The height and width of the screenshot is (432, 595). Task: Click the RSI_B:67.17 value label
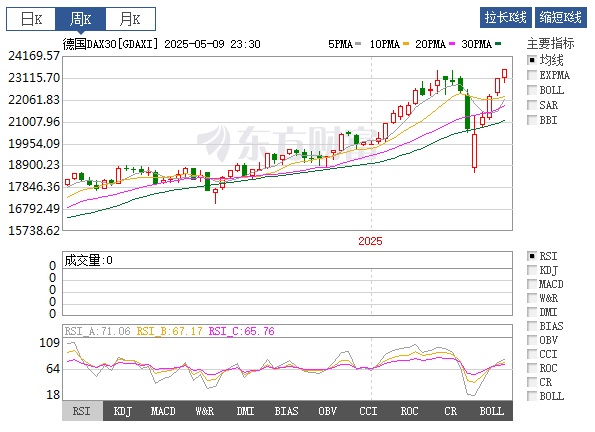(x=170, y=331)
